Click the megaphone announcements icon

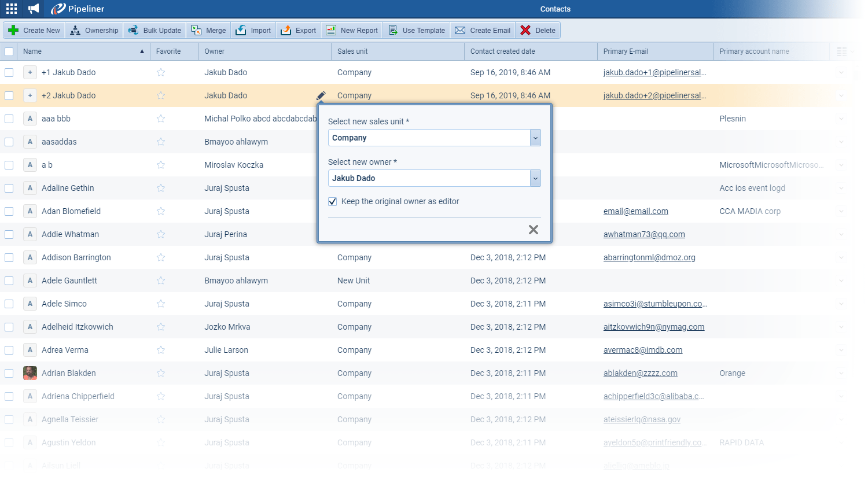point(34,9)
